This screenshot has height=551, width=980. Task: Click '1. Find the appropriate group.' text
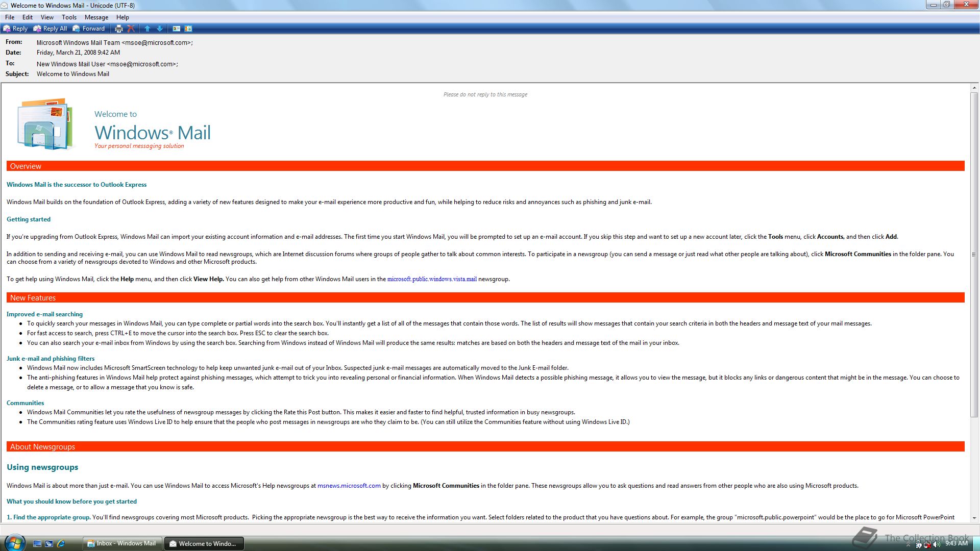48,517
